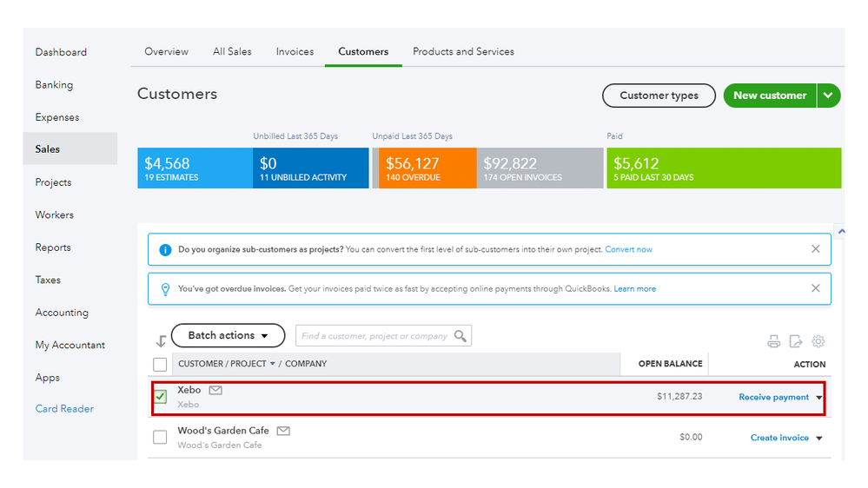
Task: Click the find a customer search field
Action: coord(374,336)
